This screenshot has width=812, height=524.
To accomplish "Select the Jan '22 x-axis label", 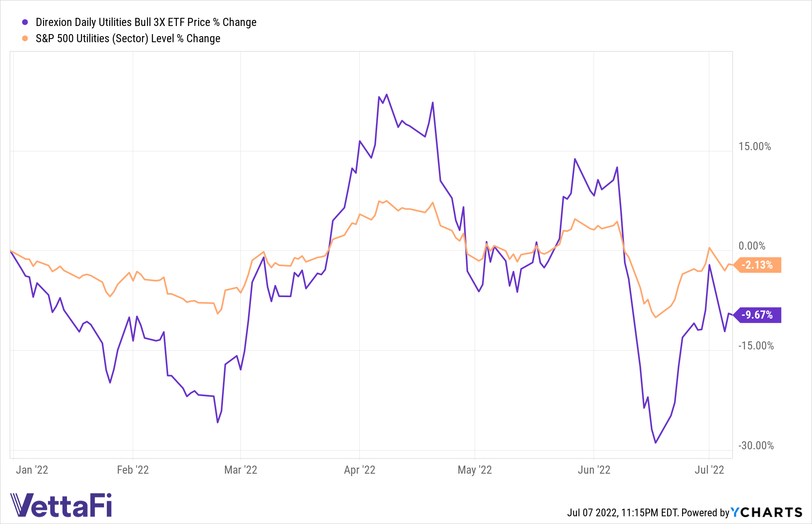I will point(32,470).
